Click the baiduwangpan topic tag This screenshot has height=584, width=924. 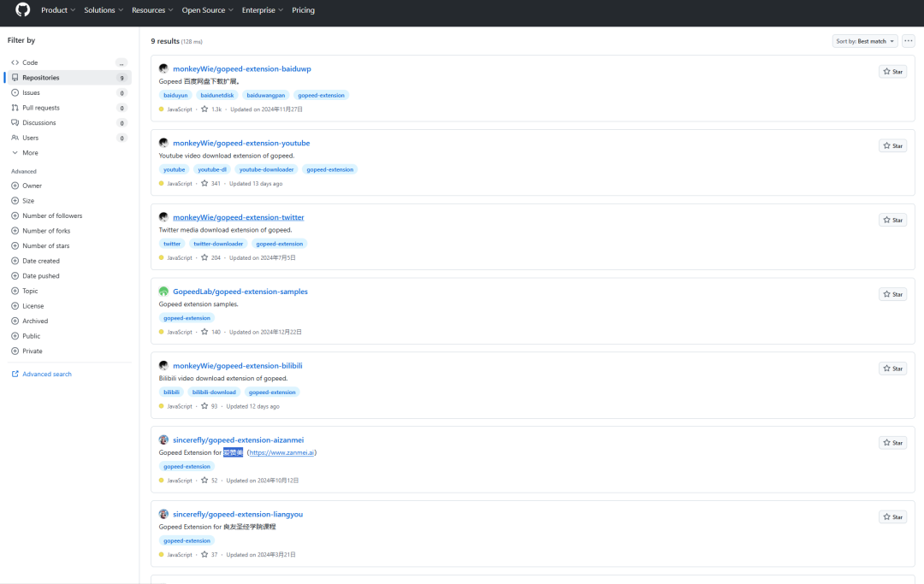[x=266, y=96]
